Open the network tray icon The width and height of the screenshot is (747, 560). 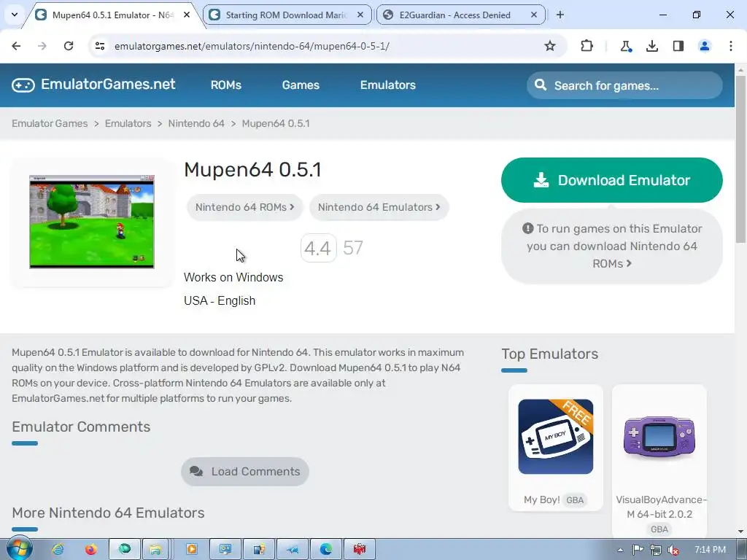point(656,550)
